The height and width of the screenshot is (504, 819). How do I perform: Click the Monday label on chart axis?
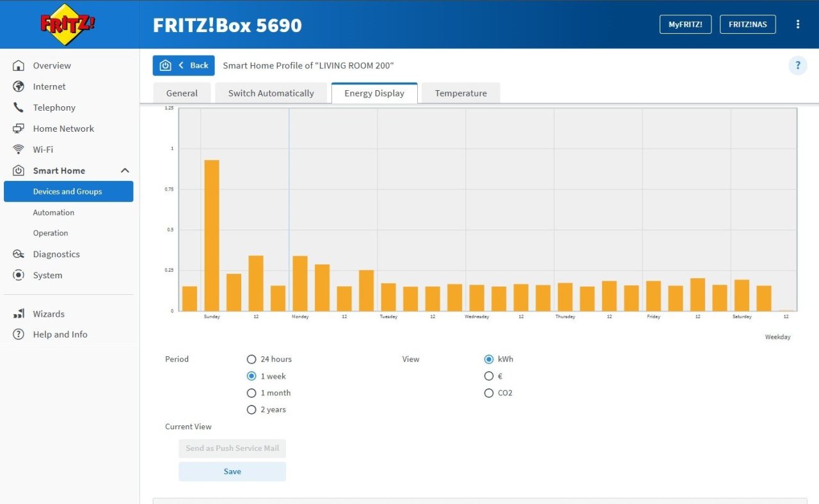click(x=300, y=317)
